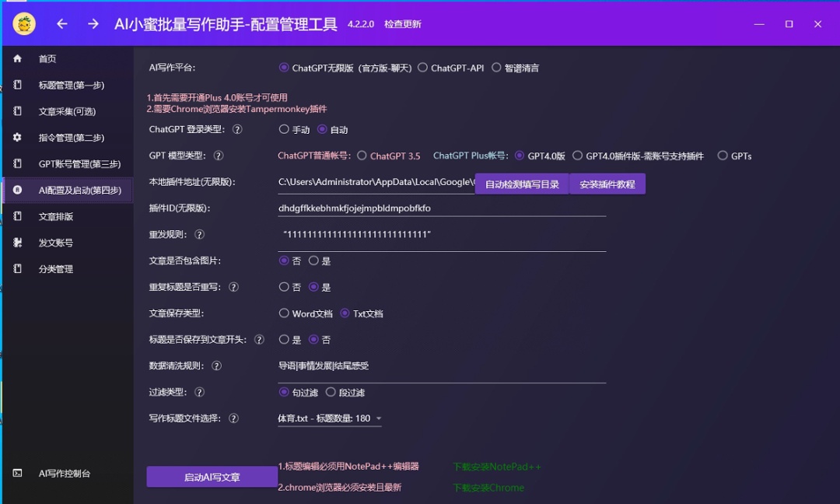Choose 自动 login type
The height and width of the screenshot is (504, 840).
332,130
